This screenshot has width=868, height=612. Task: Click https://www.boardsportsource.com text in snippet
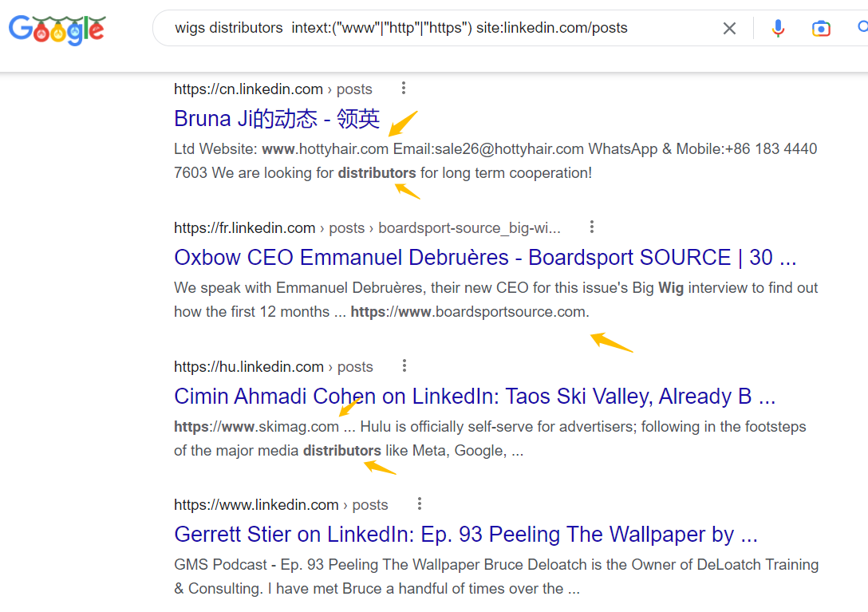[469, 312]
